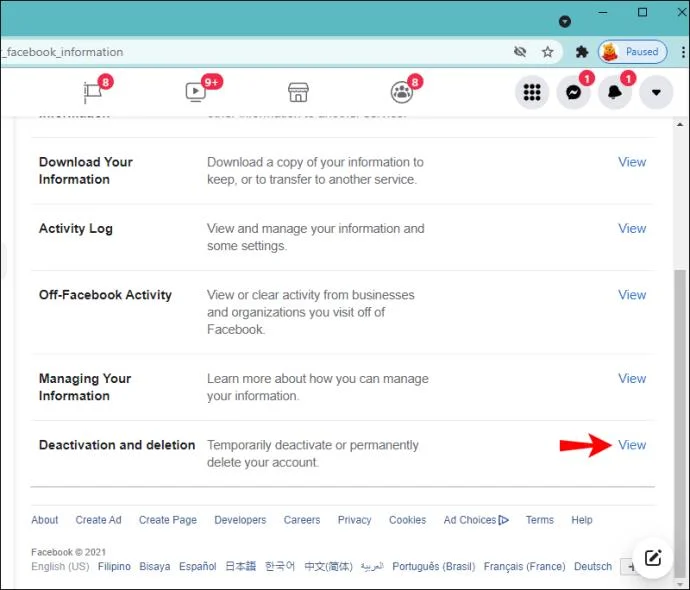Click the 'Download Your Information' heading

(86, 171)
